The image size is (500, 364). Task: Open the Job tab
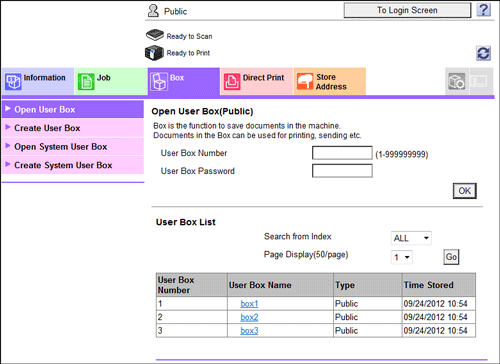[111, 81]
